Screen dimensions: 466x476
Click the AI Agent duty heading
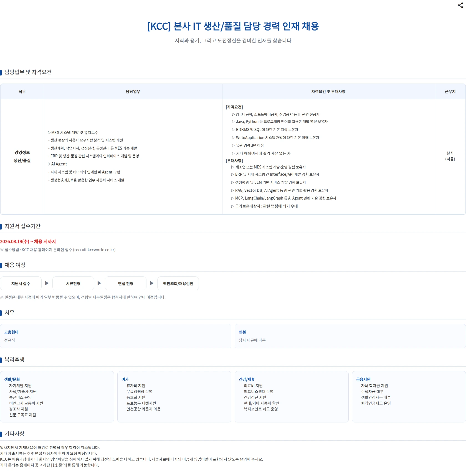pyautogui.click(x=57, y=164)
